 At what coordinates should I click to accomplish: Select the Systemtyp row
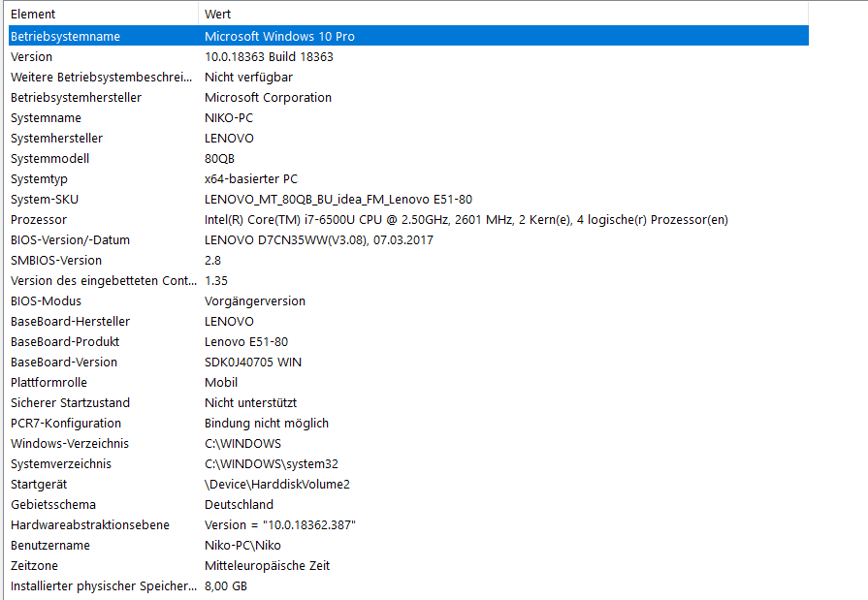(408, 178)
